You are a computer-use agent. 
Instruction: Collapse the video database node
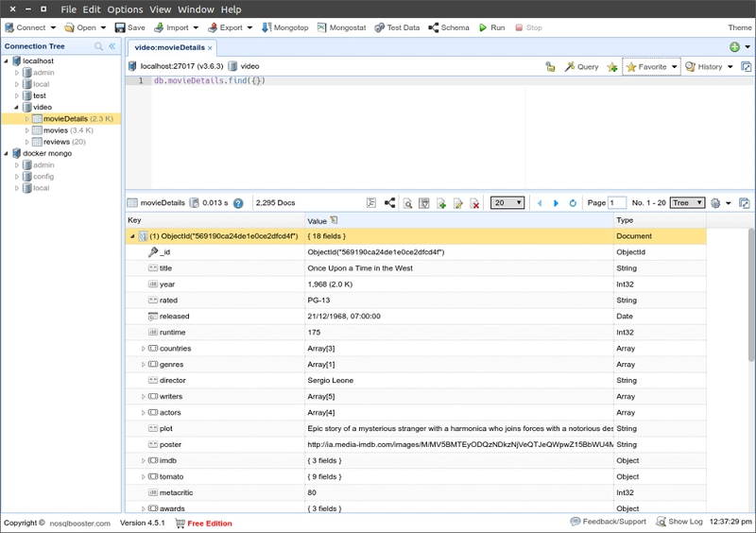point(16,107)
